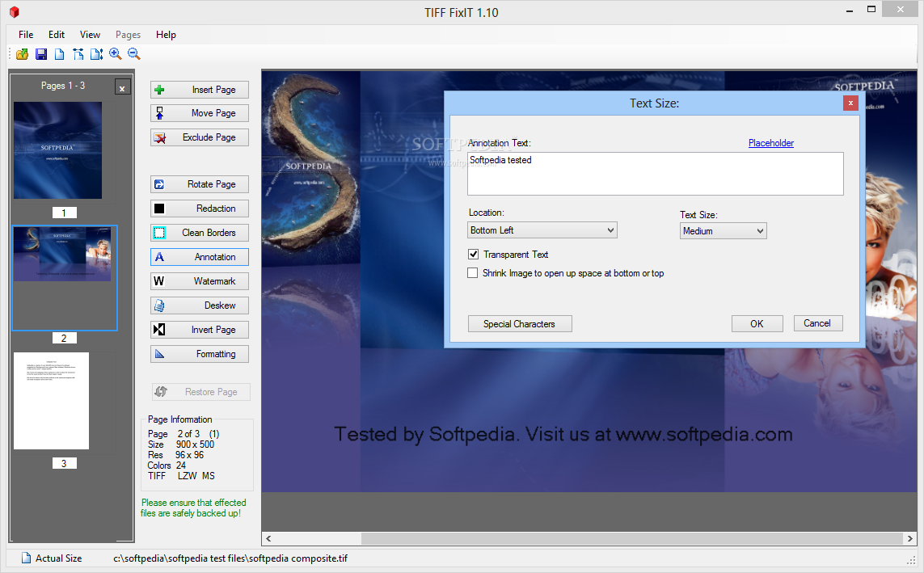Save the file with the floppy disk icon
Viewport: 924px width, 573px height.
click(x=41, y=54)
